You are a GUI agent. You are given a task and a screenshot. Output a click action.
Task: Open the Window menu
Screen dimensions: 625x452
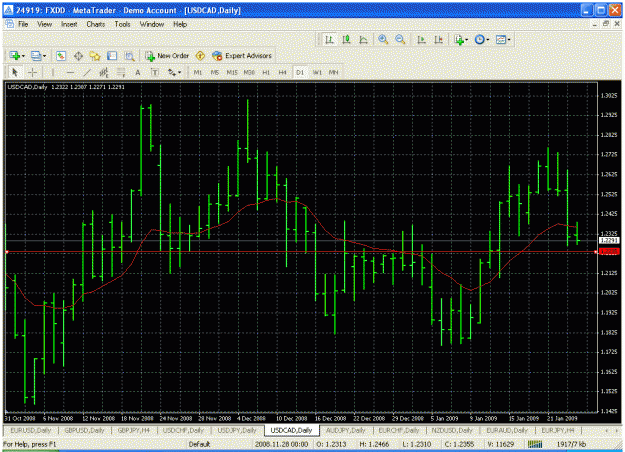tap(151, 24)
